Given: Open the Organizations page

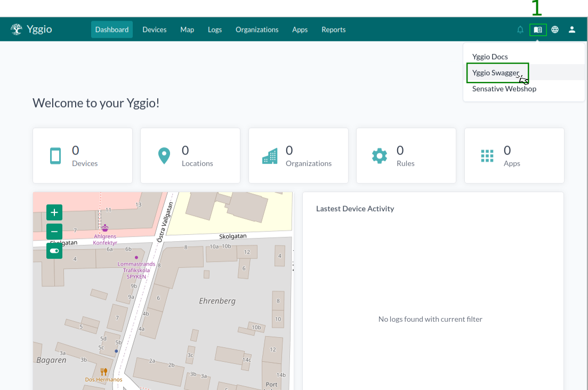Looking at the screenshot, I should click(x=257, y=30).
